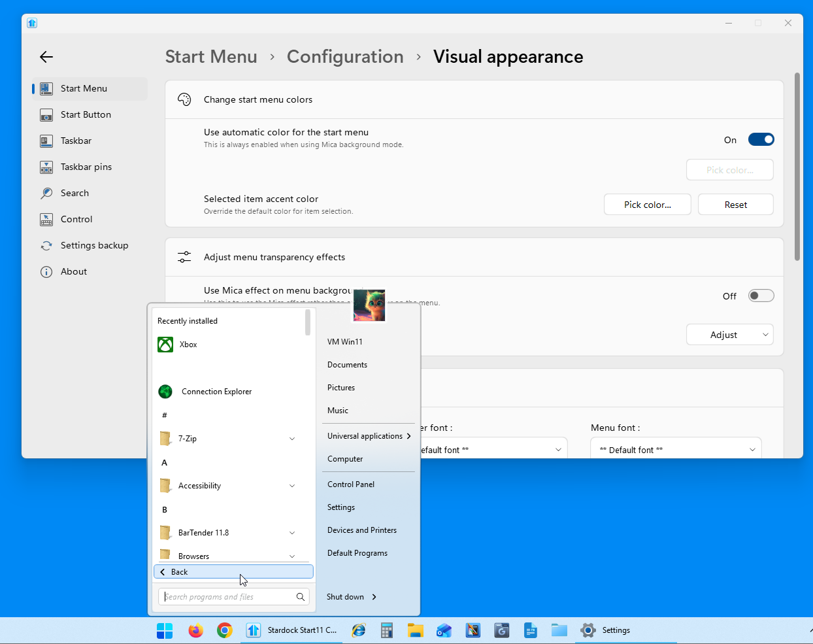The image size is (813, 644).
Task: Expand the Accessibility folder group
Action: click(291, 486)
